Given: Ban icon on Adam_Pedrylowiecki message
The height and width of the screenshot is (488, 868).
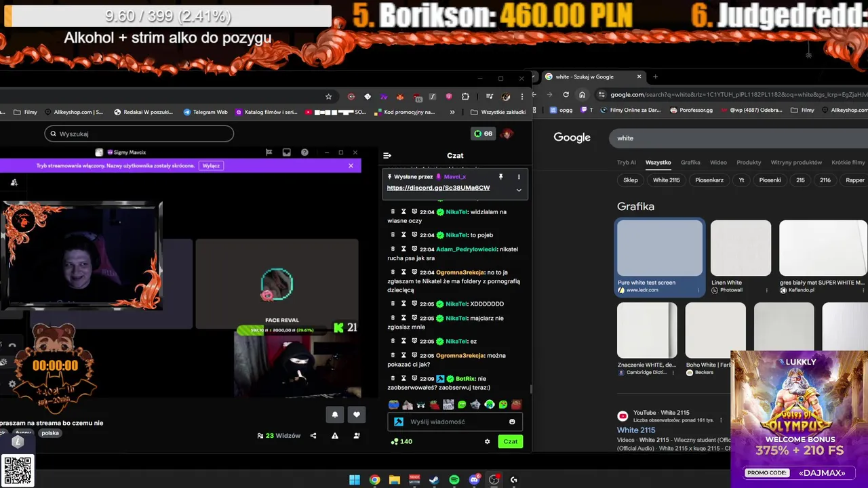Looking at the screenshot, I should (x=414, y=249).
